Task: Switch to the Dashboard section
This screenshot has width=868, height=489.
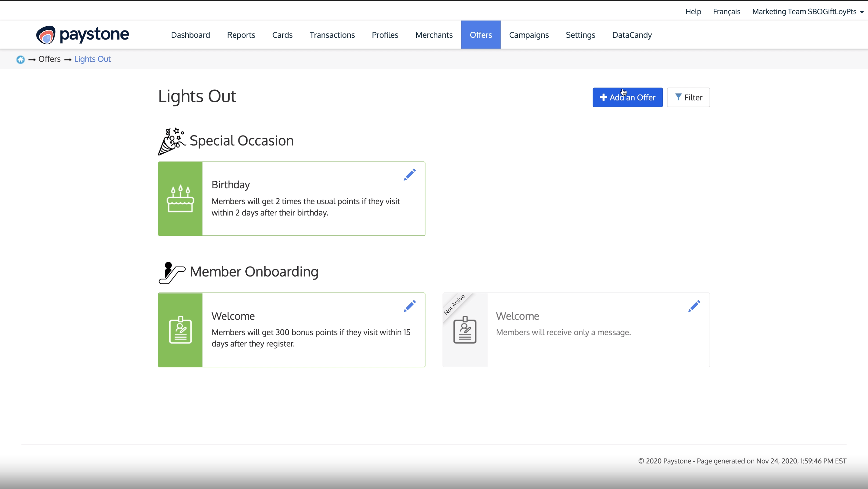Action: coord(190,34)
